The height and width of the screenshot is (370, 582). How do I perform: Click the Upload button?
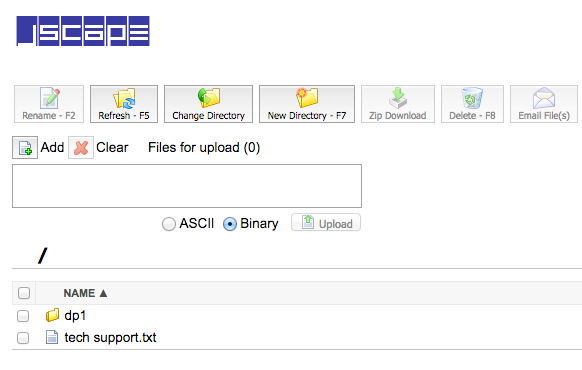326,223
